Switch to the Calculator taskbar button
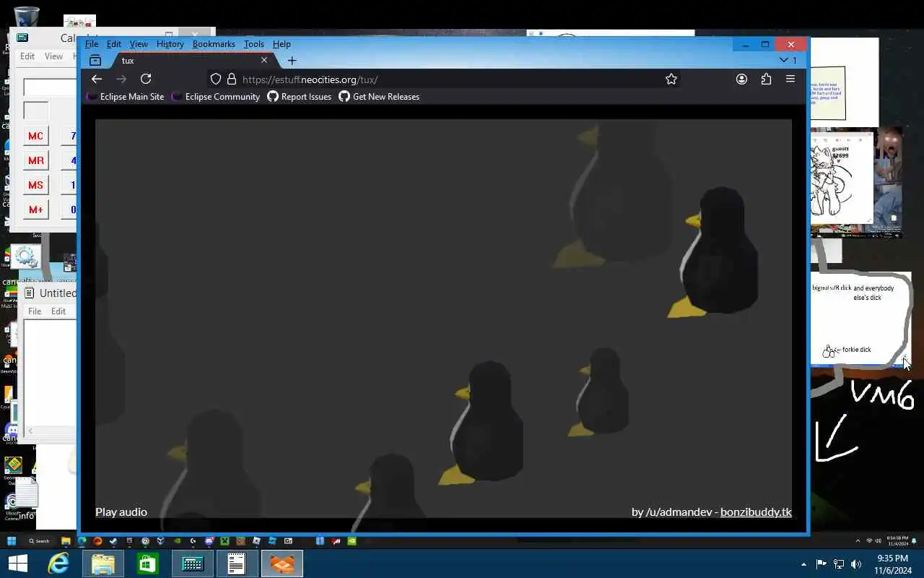 coord(193,564)
